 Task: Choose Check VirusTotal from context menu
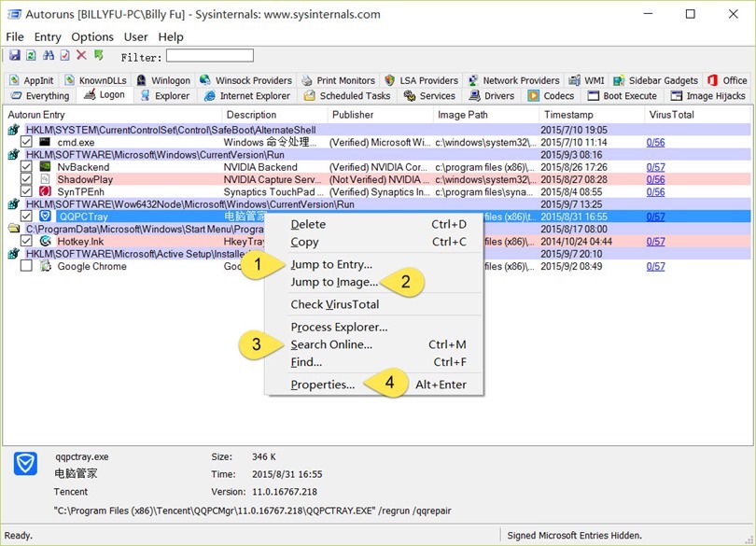pyautogui.click(x=374, y=305)
